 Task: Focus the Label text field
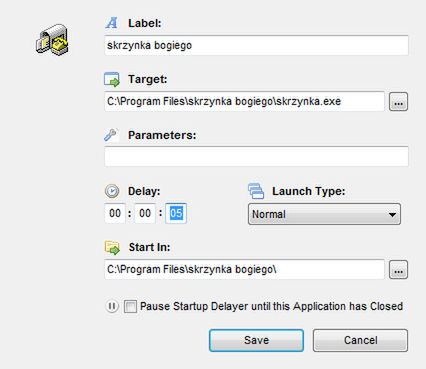[x=256, y=45]
